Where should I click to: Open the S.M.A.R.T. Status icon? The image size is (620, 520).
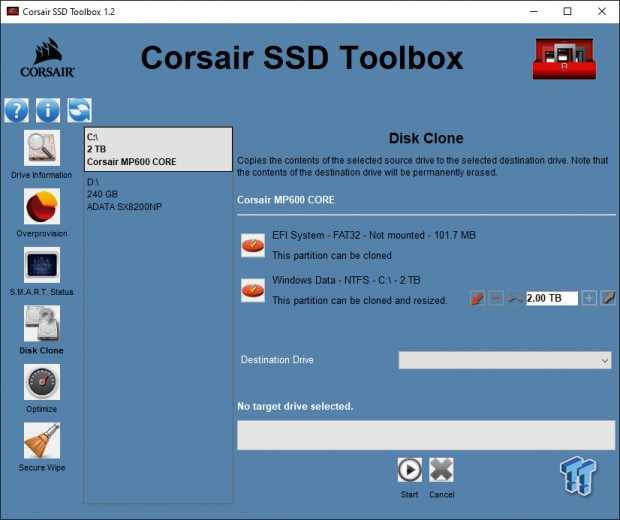click(x=42, y=265)
